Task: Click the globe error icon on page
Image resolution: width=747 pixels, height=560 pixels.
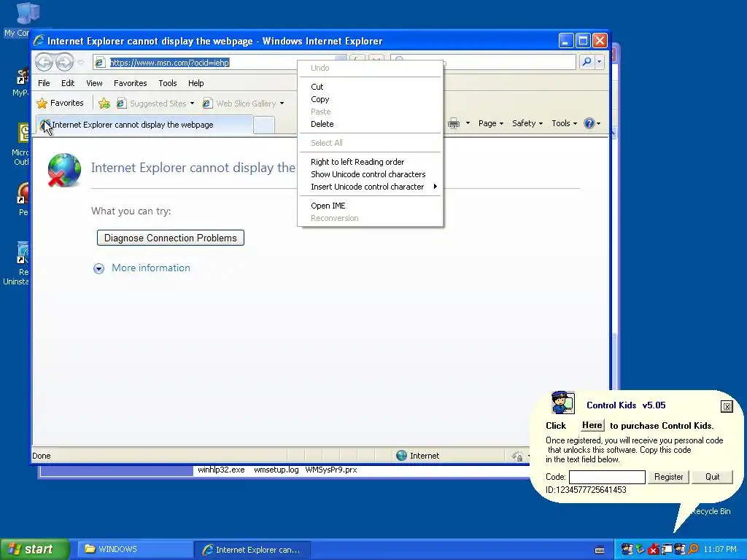Action: coord(64,170)
